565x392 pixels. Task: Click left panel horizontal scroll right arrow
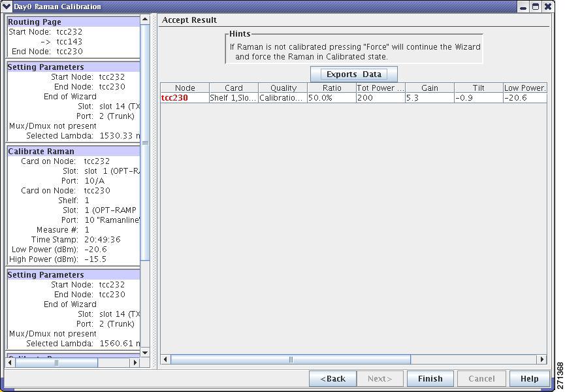pyautogui.click(x=135, y=363)
